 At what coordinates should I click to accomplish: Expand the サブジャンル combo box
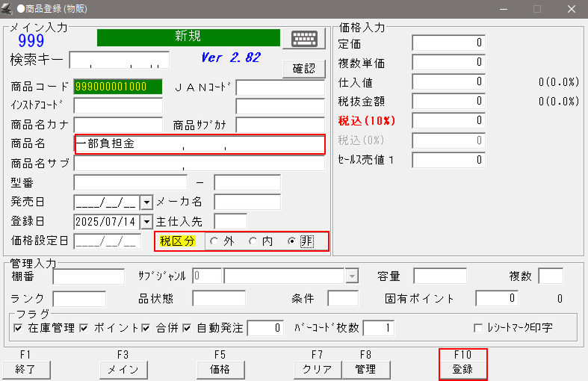351,276
